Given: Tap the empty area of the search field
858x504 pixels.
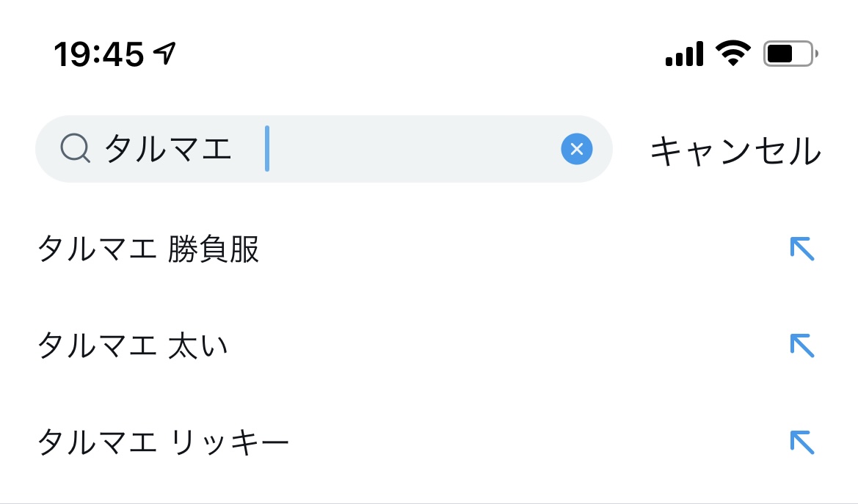Looking at the screenshot, I should click(411, 150).
